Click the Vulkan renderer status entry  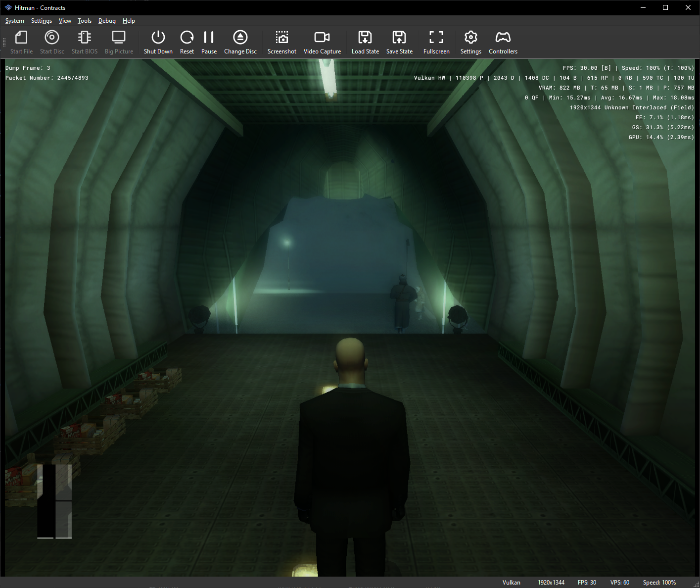point(512,583)
